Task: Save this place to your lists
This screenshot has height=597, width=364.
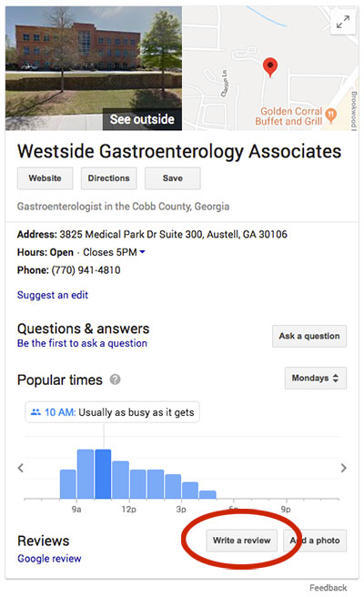Action: [x=173, y=178]
